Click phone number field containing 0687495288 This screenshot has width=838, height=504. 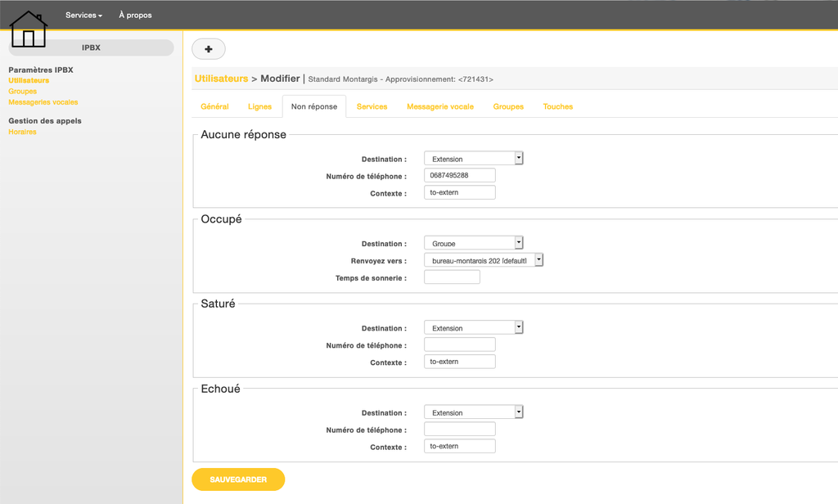tap(459, 175)
